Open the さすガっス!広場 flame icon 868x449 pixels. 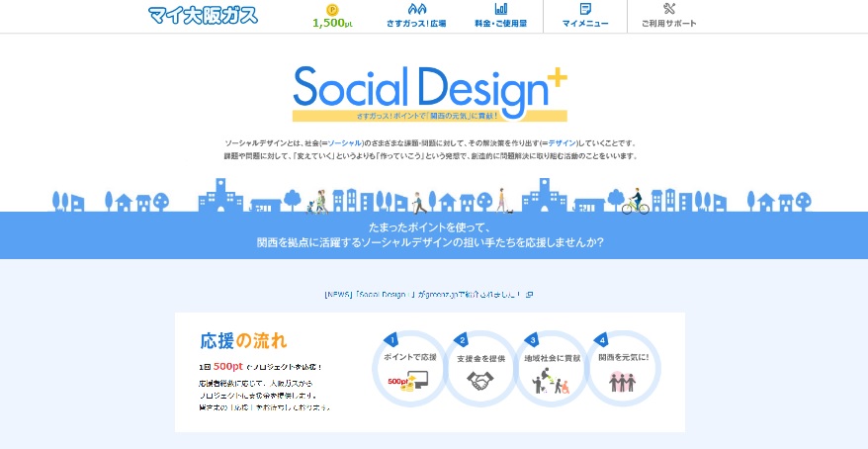tap(416, 9)
